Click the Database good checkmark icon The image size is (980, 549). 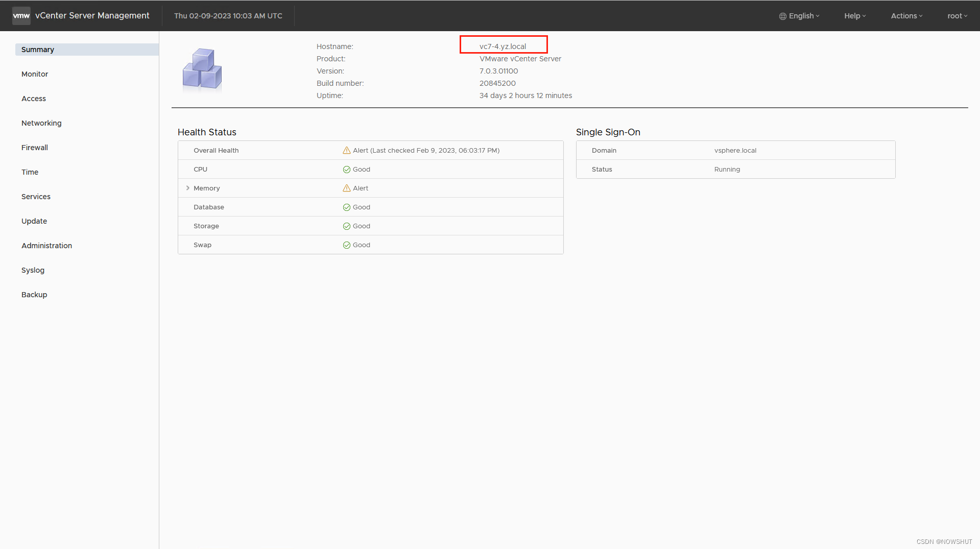pos(347,207)
